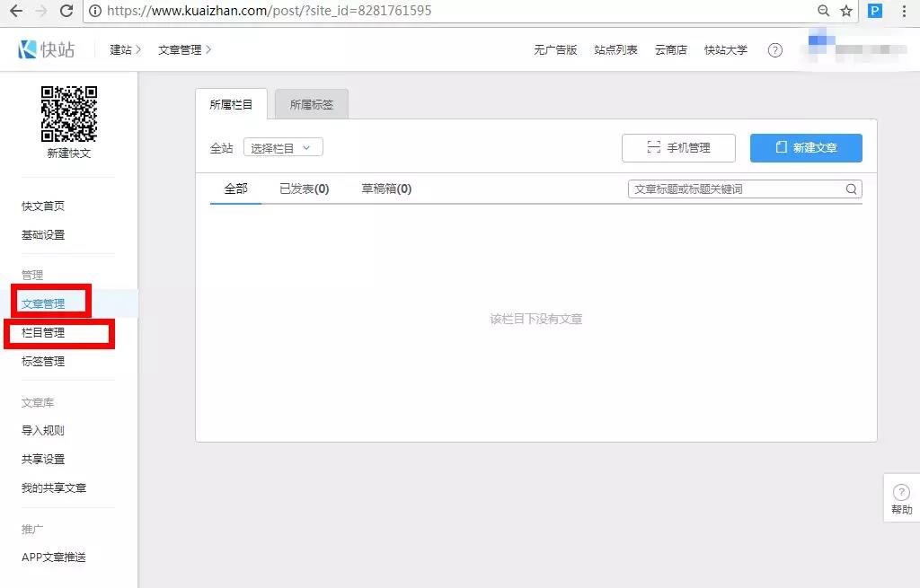
Task: Select 标签管理 from the sidebar
Action: (43, 361)
